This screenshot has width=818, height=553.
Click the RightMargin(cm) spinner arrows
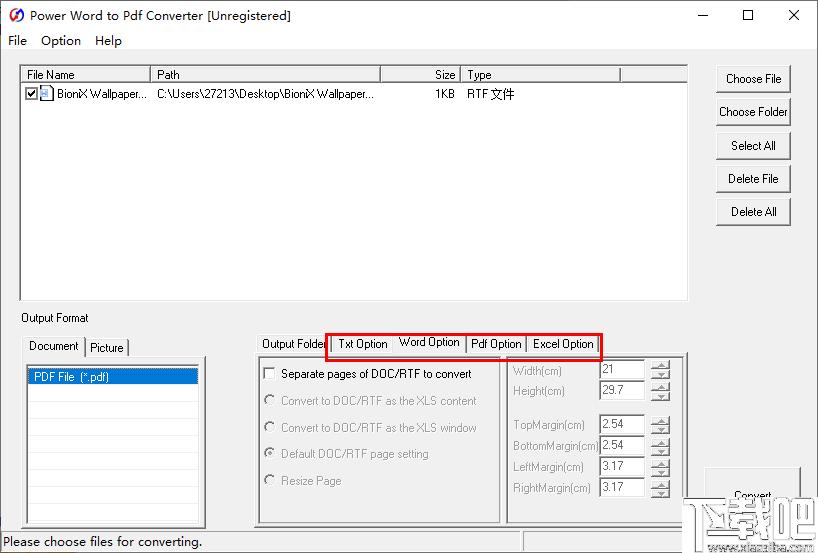click(660, 488)
